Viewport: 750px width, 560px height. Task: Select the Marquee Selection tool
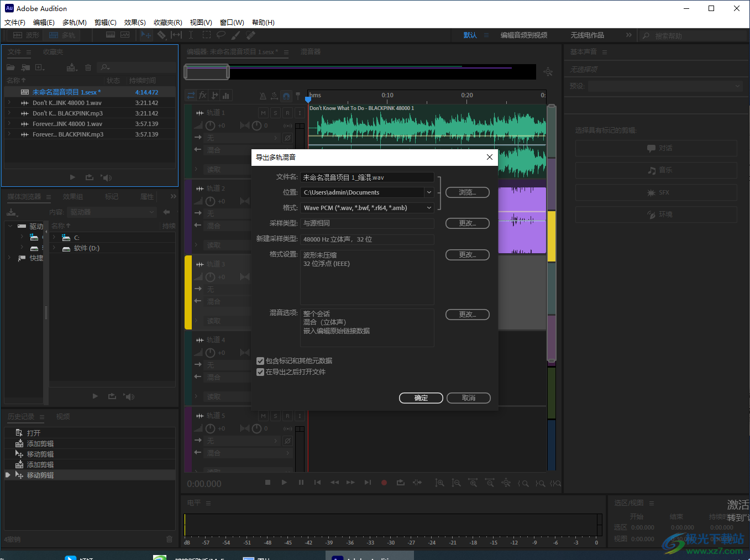pyautogui.click(x=206, y=35)
